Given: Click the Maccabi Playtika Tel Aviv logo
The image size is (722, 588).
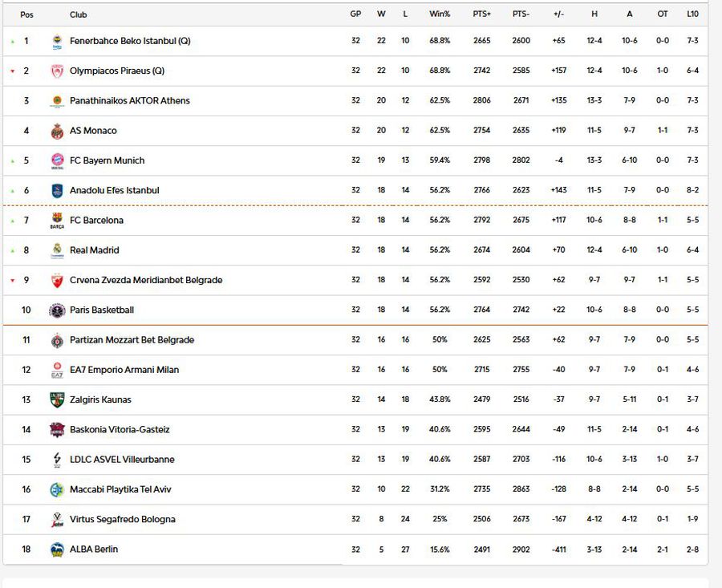Looking at the screenshot, I should 57,489.
